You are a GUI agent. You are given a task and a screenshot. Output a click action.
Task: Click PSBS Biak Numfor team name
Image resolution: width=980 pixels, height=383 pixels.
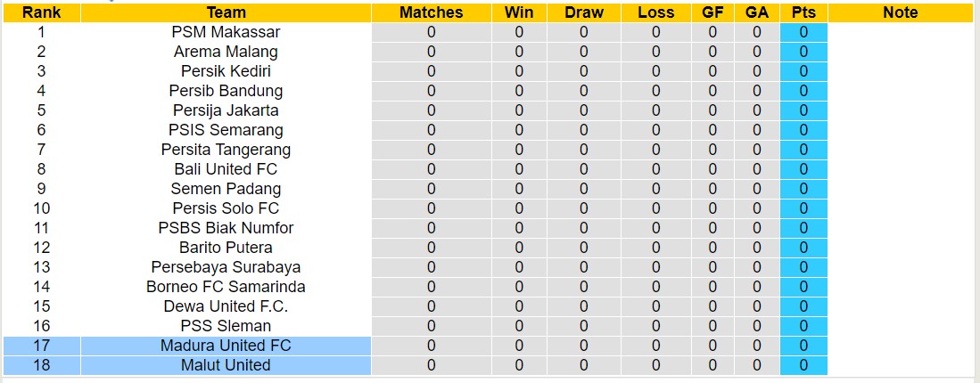click(226, 228)
